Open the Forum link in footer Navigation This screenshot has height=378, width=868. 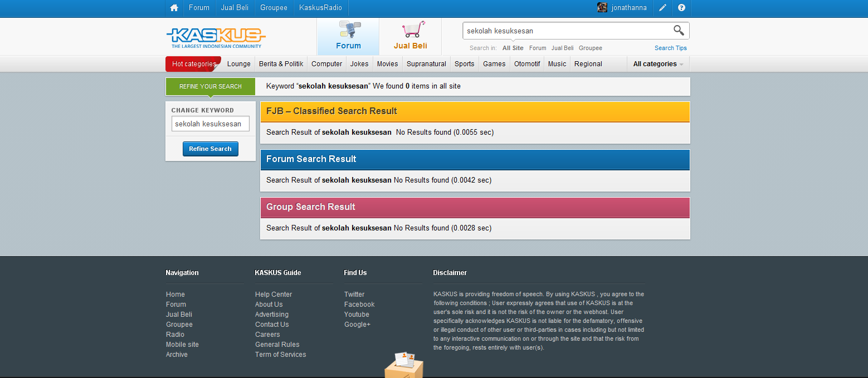click(x=176, y=305)
